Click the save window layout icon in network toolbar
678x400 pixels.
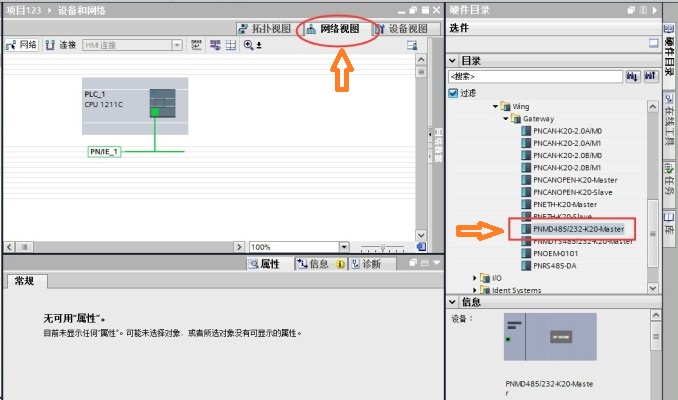click(x=412, y=45)
